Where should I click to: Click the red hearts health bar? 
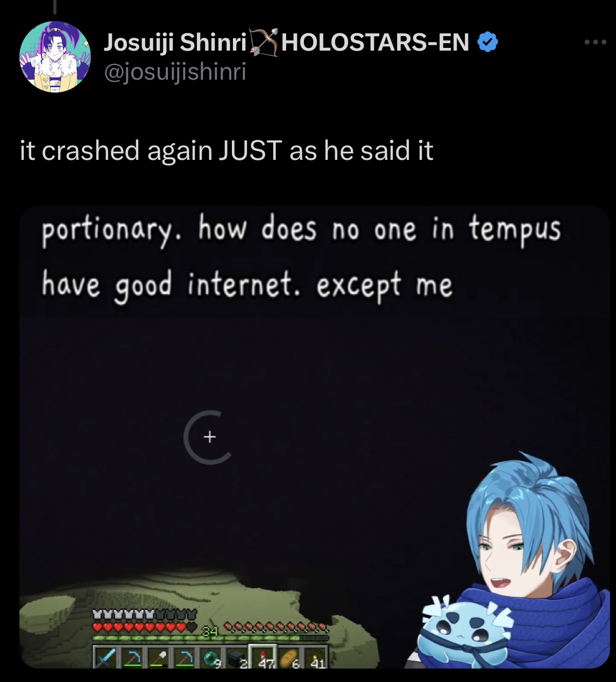pyautogui.click(x=144, y=628)
